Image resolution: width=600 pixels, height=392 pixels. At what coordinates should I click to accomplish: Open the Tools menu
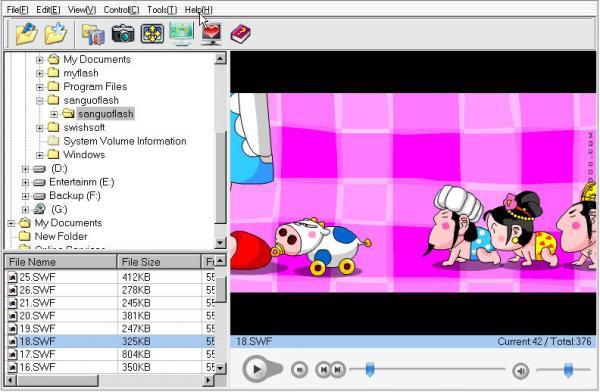pos(162,10)
